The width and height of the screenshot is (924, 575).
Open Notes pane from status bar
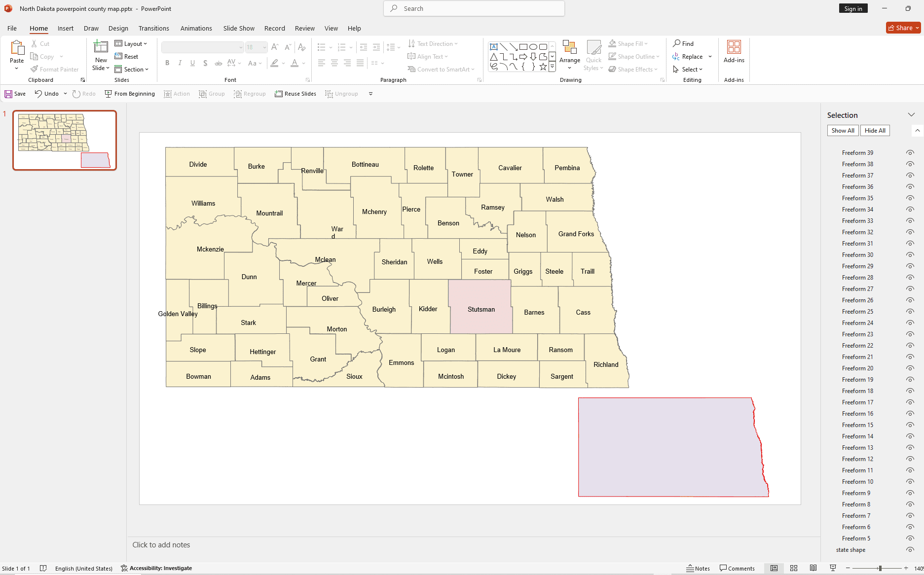pyautogui.click(x=698, y=568)
